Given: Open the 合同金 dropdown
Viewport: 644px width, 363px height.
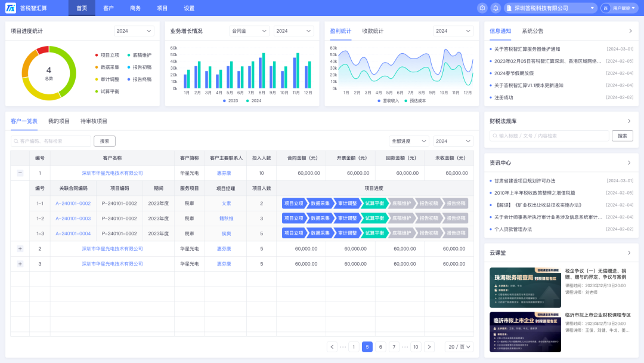Looking at the screenshot, I should tap(249, 31).
